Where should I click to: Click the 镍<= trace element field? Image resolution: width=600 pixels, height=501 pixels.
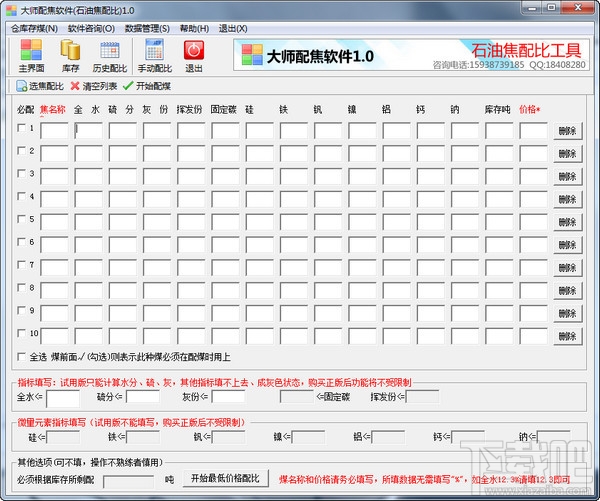308,437
